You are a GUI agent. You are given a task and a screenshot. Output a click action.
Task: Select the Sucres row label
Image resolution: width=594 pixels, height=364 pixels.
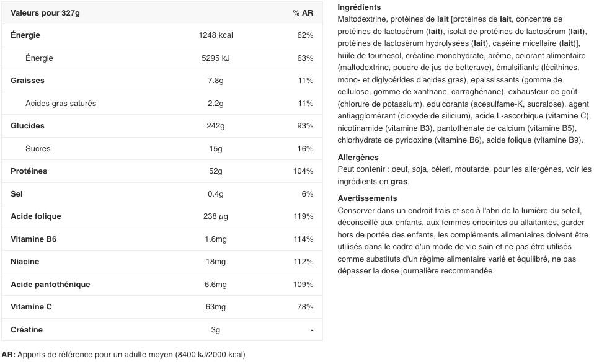[38, 148]
